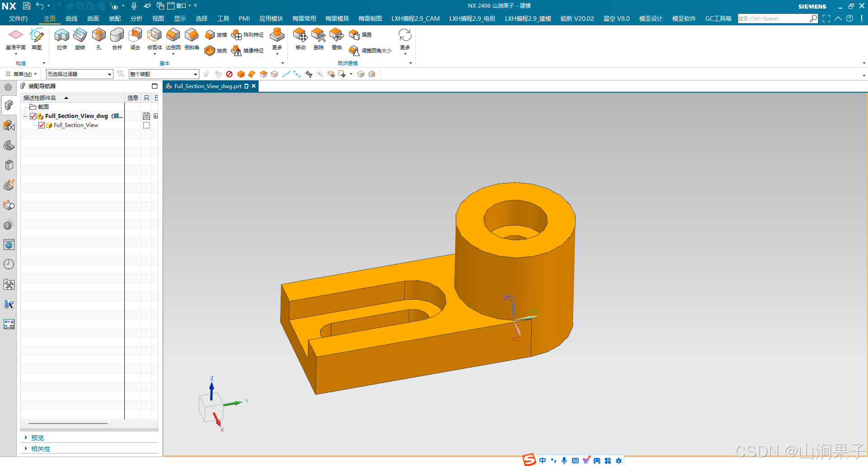
Task: Click the 倒斜角 chamfer tool
Action: [192, 38]
